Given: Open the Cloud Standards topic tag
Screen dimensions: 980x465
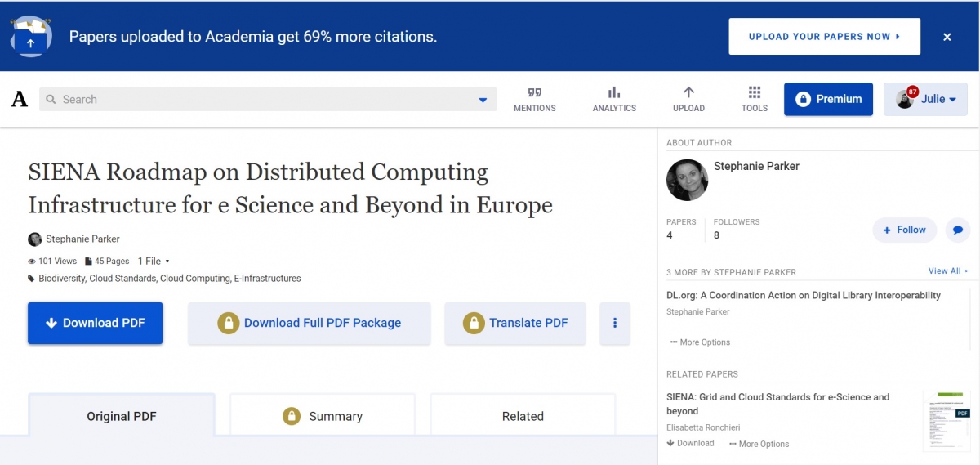Looking at the screenshot, I should pyautogui.click(x=122, y=279).
